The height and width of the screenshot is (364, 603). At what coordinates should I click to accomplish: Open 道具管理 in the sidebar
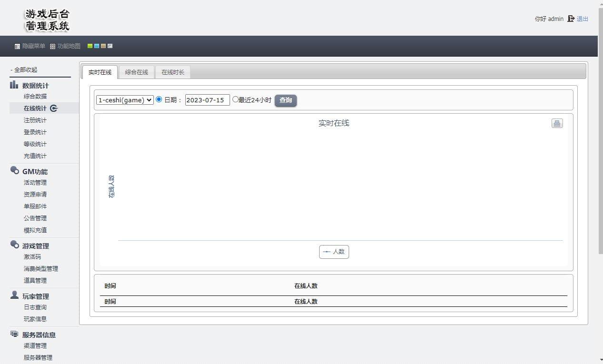35,281
